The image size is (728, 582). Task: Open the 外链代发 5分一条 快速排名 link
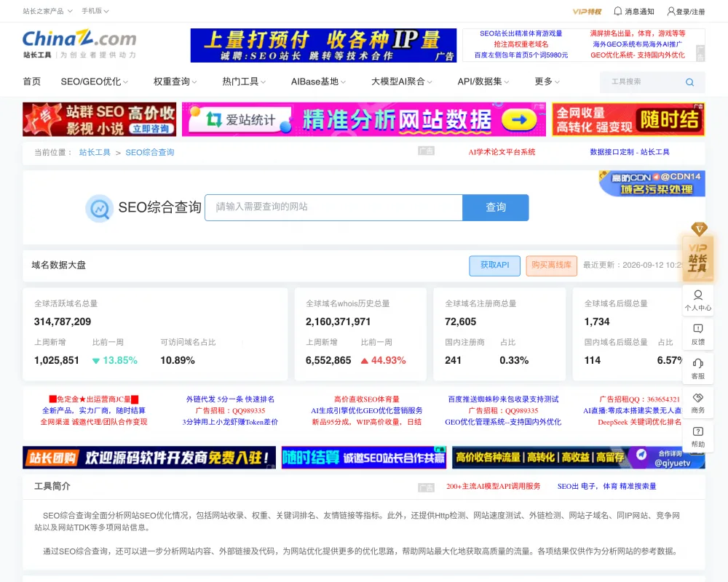coord(230,399)
